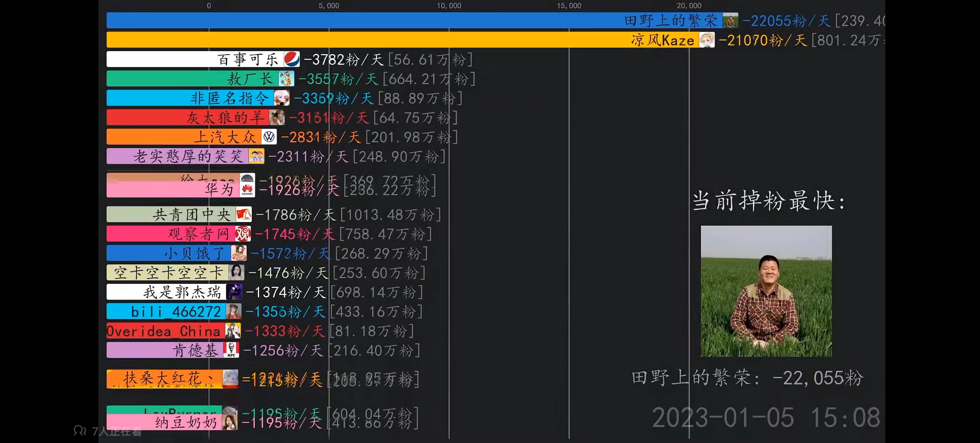980x443 pixels.
Task: Open the large farmer photo thumbnail
Action: [766, 291]
